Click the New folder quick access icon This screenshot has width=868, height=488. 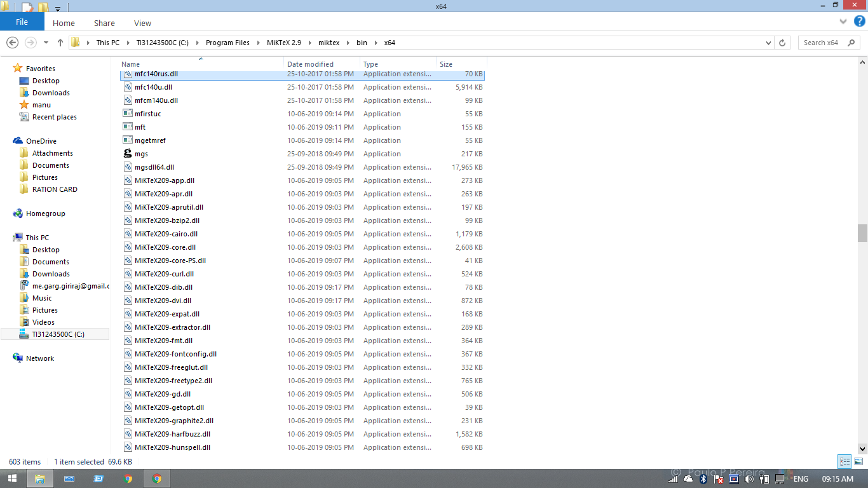[x=43, y=8]
